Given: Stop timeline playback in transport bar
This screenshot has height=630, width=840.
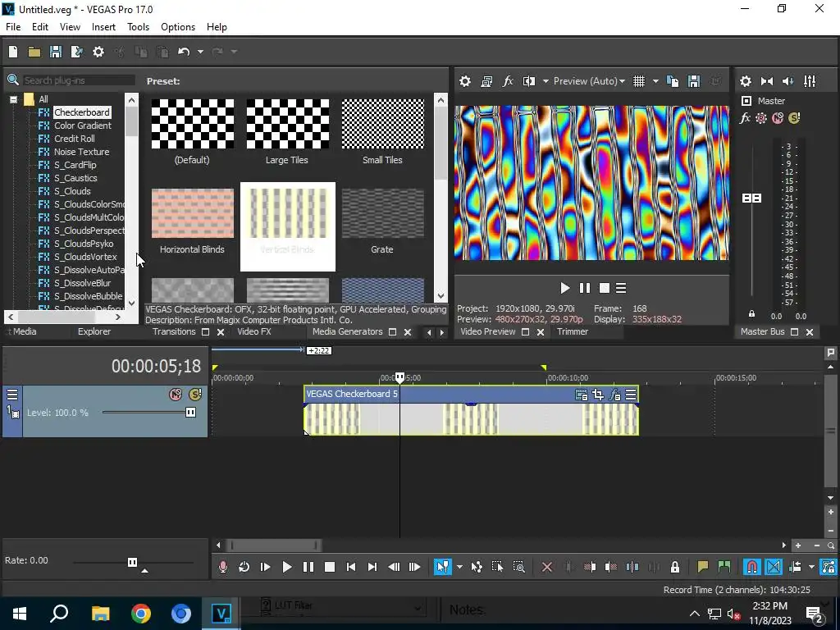Looking at the screenshot, I should click(330, 567).
